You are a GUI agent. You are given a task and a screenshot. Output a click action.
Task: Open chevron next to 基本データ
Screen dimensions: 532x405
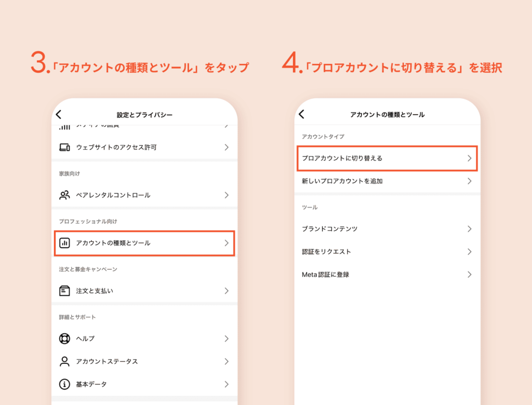tap(226, 384)
